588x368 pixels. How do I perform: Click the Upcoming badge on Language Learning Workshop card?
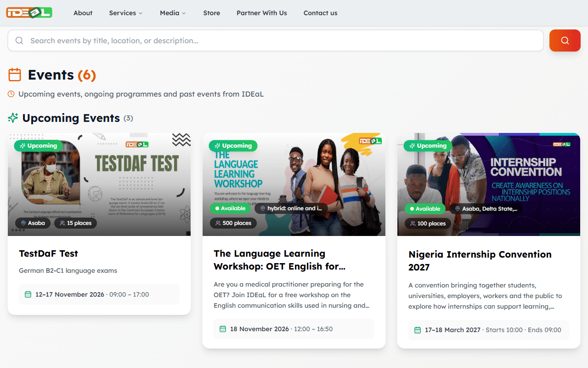233,146
